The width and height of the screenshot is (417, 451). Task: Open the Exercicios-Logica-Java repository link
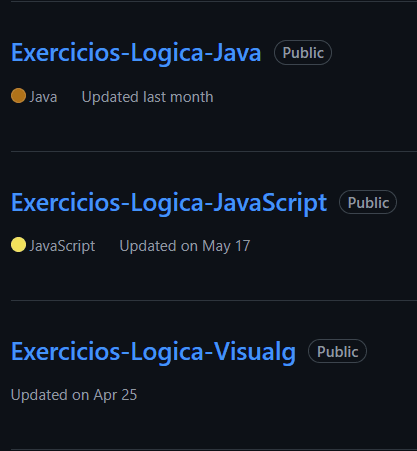tap(136, 53)
